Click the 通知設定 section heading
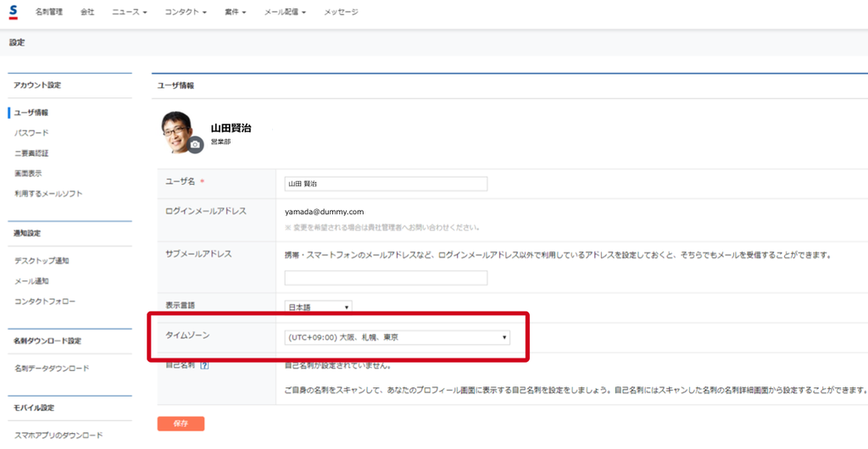Viewport: 868px width, 449px height. tap(27, 233)
